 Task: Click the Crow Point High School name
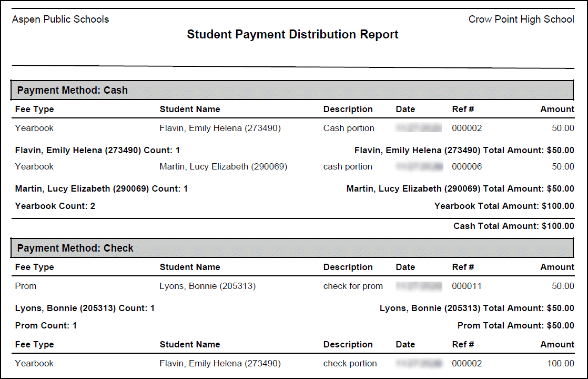click(x=521, y=19)
